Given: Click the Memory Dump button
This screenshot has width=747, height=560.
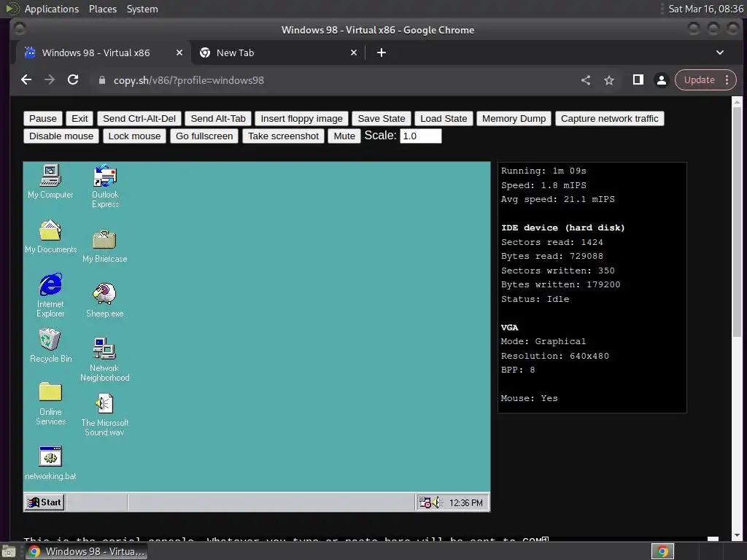Looking at the screenshot, I should click(514, 119).
